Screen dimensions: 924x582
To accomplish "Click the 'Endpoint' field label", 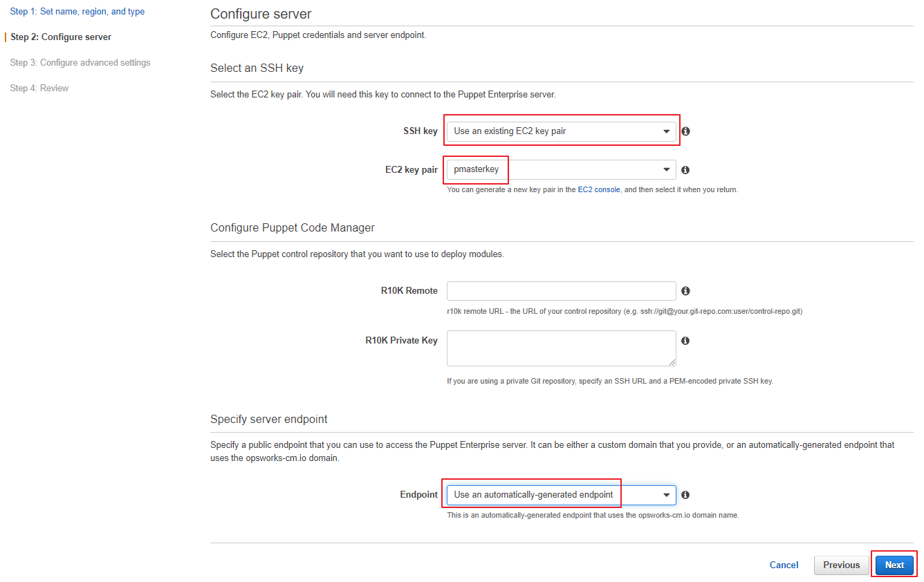I will (x=419, y=495).
